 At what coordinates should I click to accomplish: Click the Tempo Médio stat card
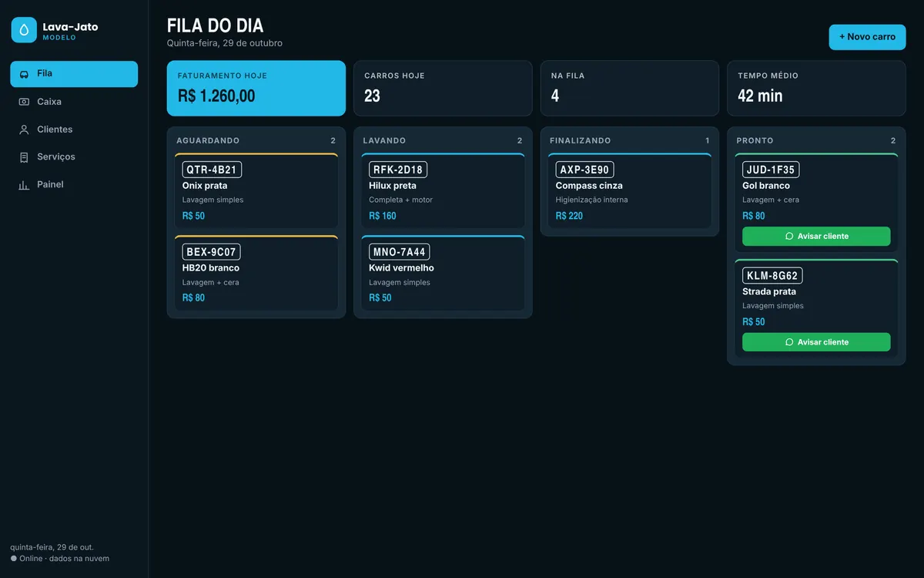pyautogui.click(x=816, y=89)
